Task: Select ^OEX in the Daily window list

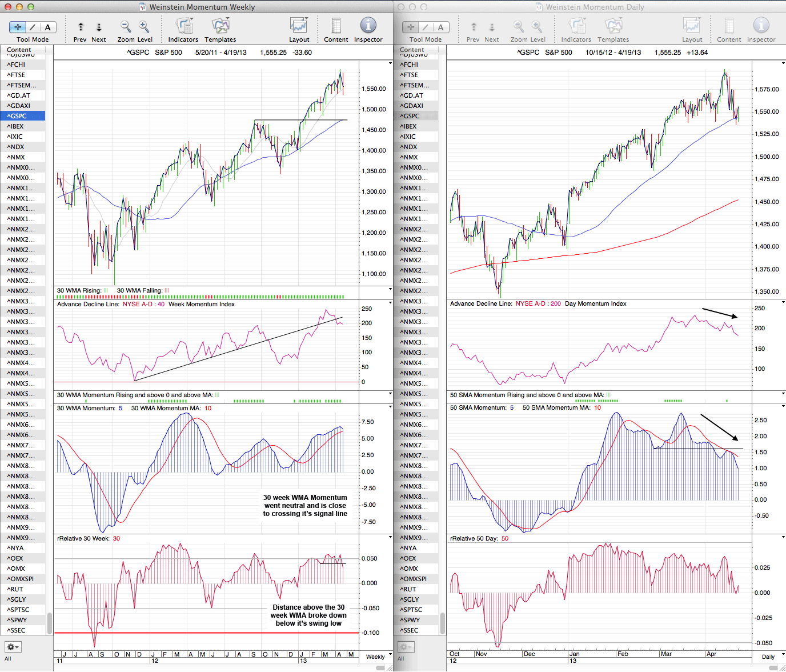Action: click(416, 558)
